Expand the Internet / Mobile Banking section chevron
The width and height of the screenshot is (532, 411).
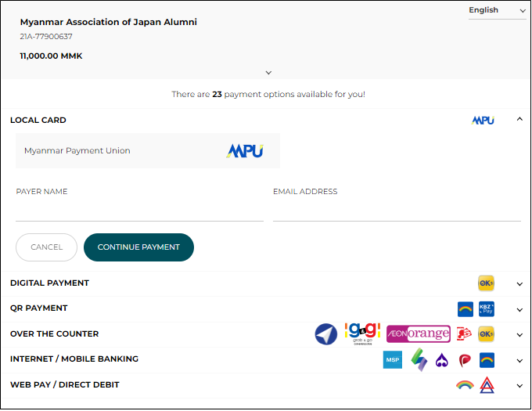click(519, 361)
